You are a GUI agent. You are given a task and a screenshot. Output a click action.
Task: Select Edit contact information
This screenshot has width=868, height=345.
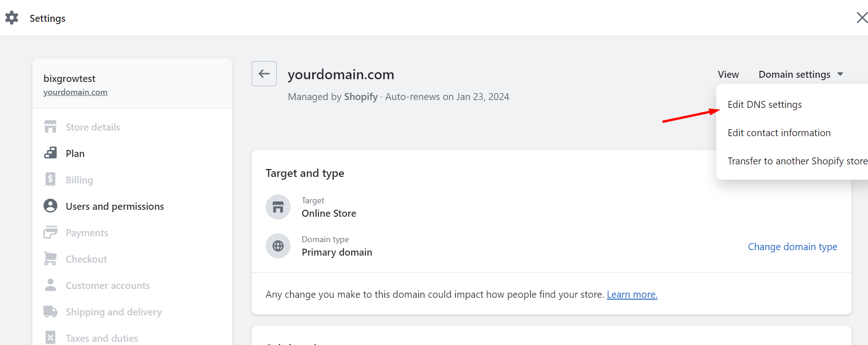[779, 133]
